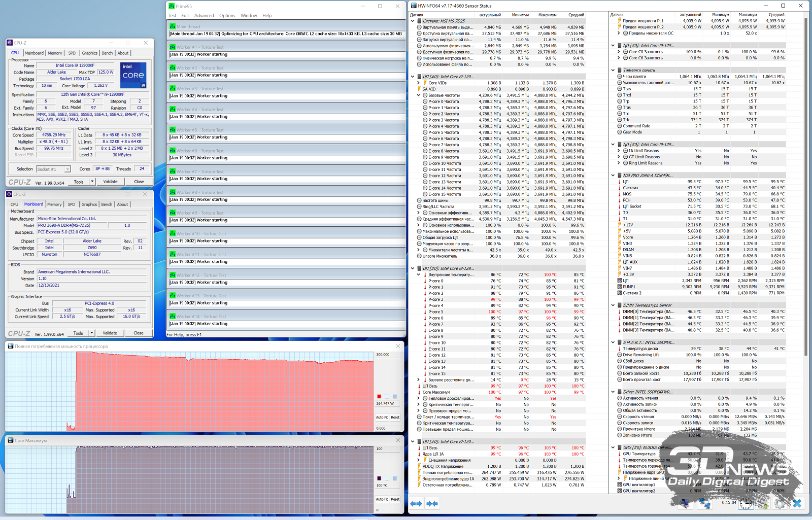Click the fan icon beside PUMP1 row
The height and width of the screenshot is (520, 812).
620,287
